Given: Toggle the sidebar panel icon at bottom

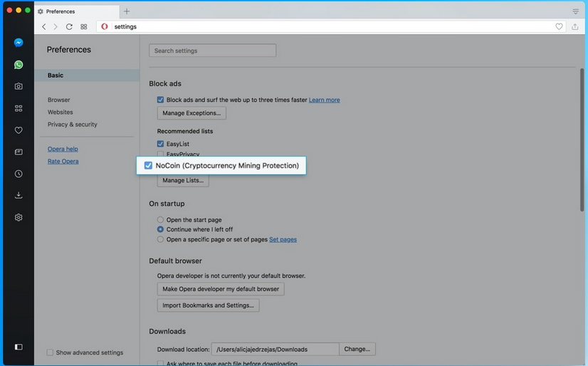Looking at the screenshot, I should pyautogui.click(x=19, y=347).
